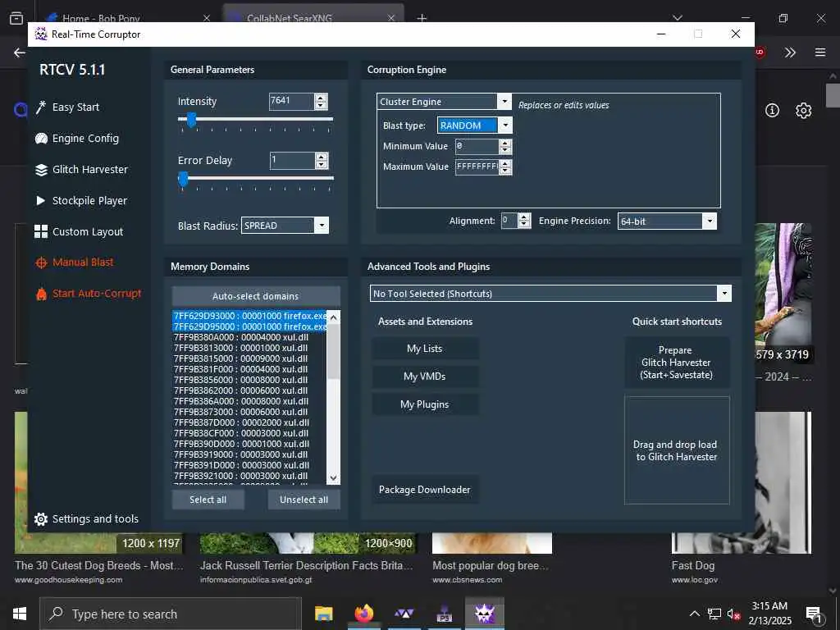Open Glitch Harvester layers icon

click(x=41, y=169)
